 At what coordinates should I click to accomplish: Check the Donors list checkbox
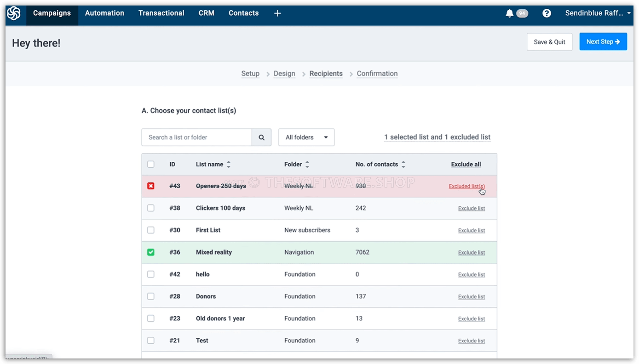point(151,296)
